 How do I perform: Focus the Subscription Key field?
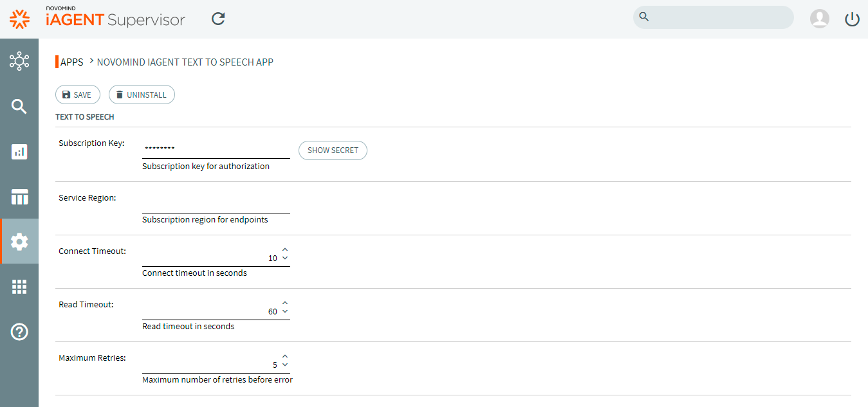pos(216,149)
